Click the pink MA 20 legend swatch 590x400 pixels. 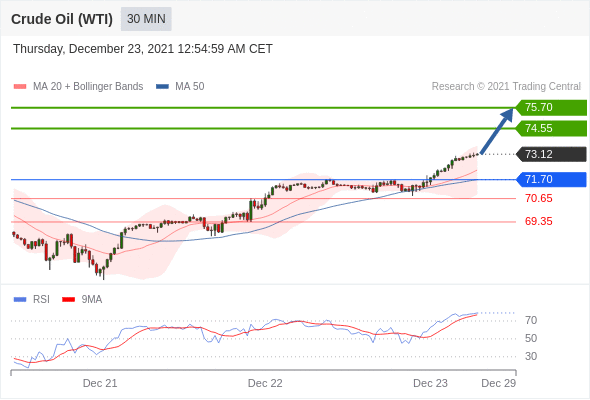click(20, 87)
